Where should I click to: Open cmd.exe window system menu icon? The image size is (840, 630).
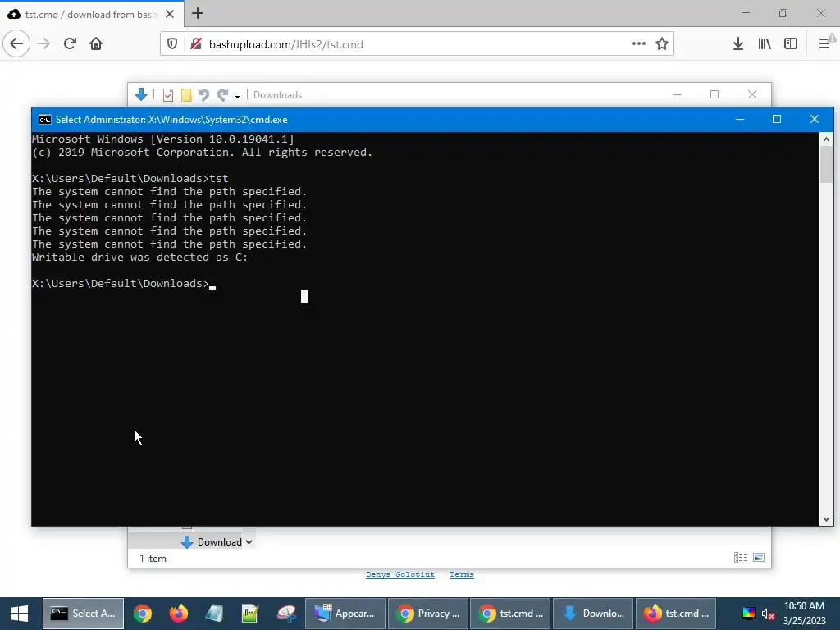tap(45, 120)
